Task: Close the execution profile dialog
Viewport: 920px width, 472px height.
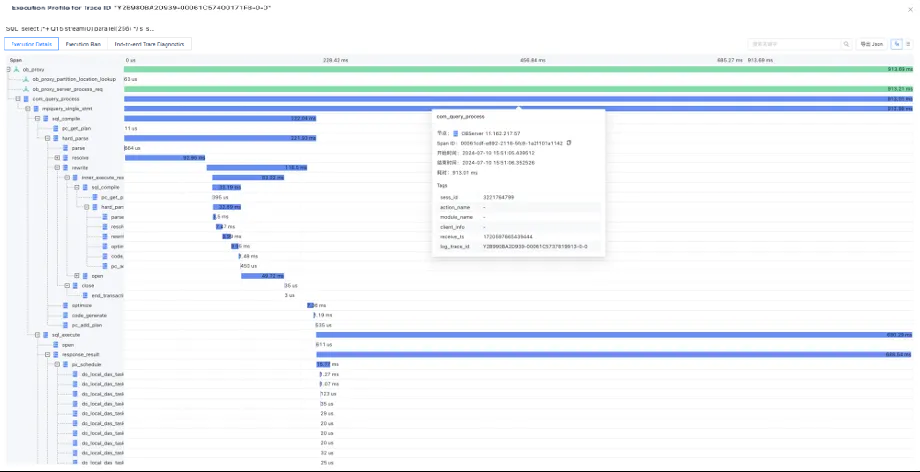Action: pos(908,8)
